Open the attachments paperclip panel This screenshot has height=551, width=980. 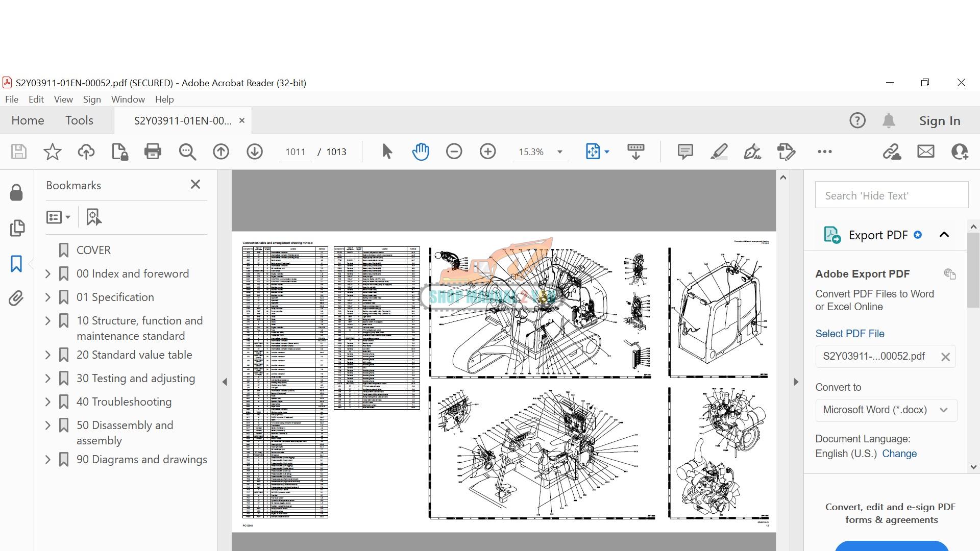point(16,298)
